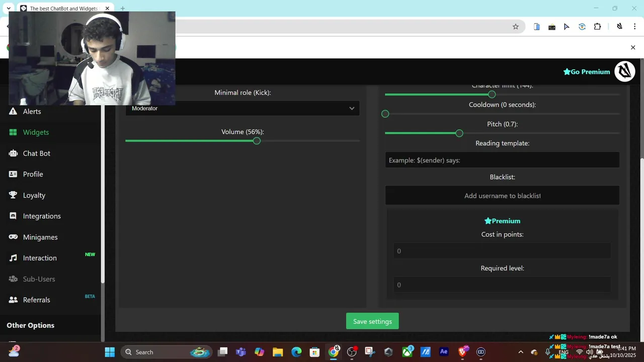This screenshot has width=644, height=362.
Task: Click the Save settings button
Action: (x=372, y=321)
